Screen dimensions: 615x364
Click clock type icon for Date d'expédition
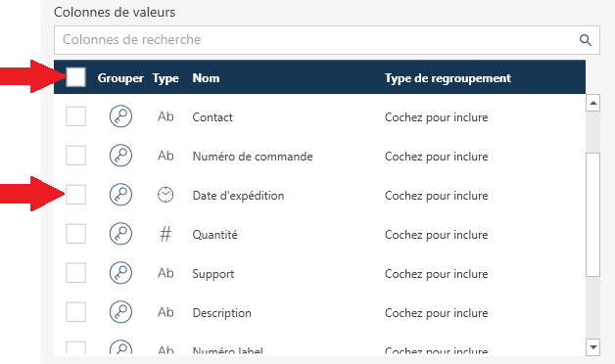[x=166, y=195]
